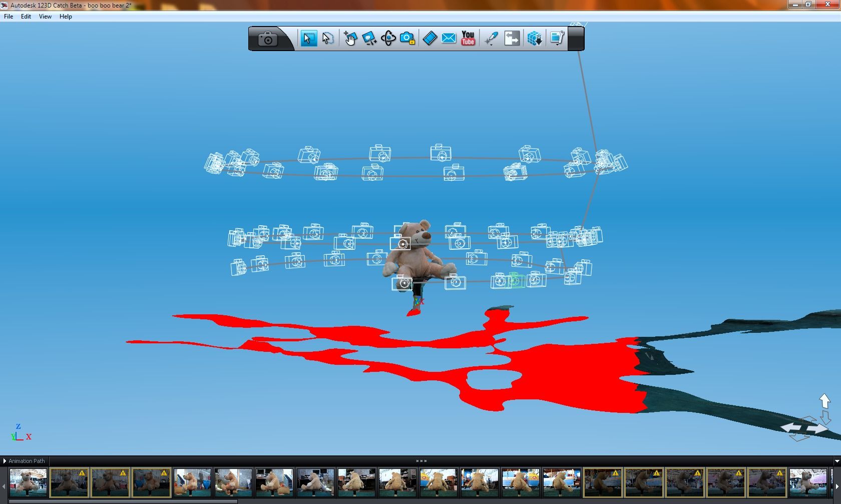Click the filmstrip horizontal scrollbar
The height and width of the screenshot is (504, 841).
pos(120,501)
